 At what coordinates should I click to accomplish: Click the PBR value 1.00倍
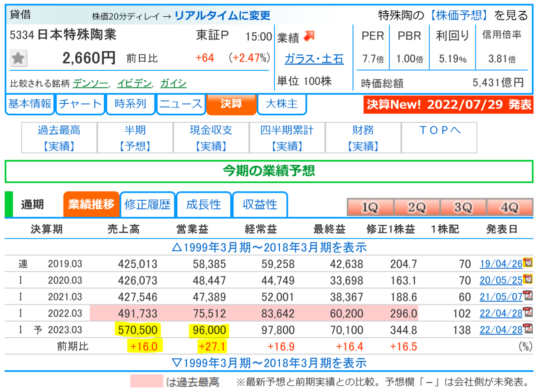pyautogui.click(x=409, y=59)
